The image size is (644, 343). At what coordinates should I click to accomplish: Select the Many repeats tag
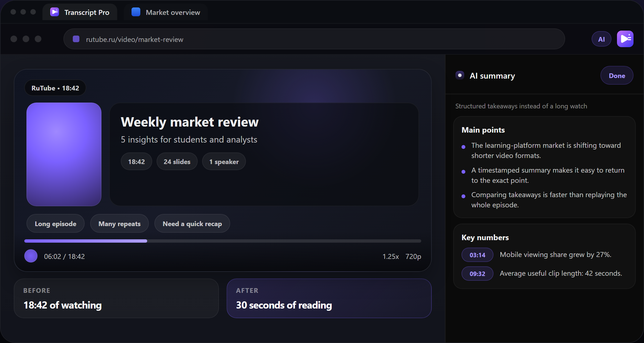[x=119, y=224]
